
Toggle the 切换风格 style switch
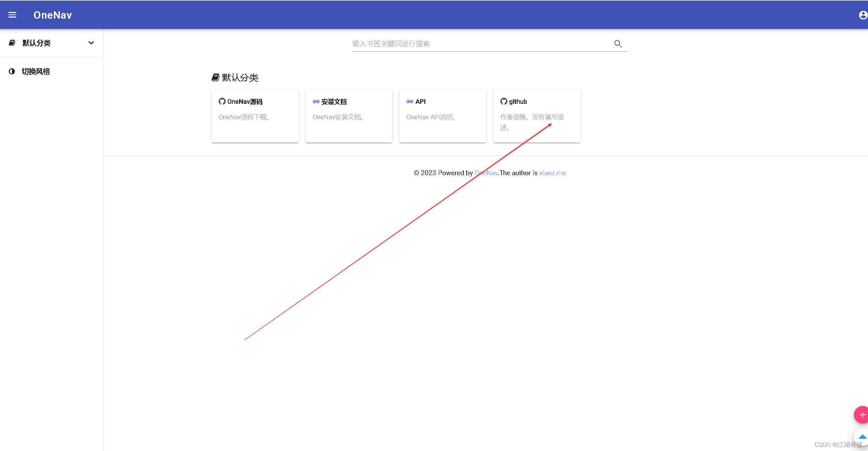point(52,71)
